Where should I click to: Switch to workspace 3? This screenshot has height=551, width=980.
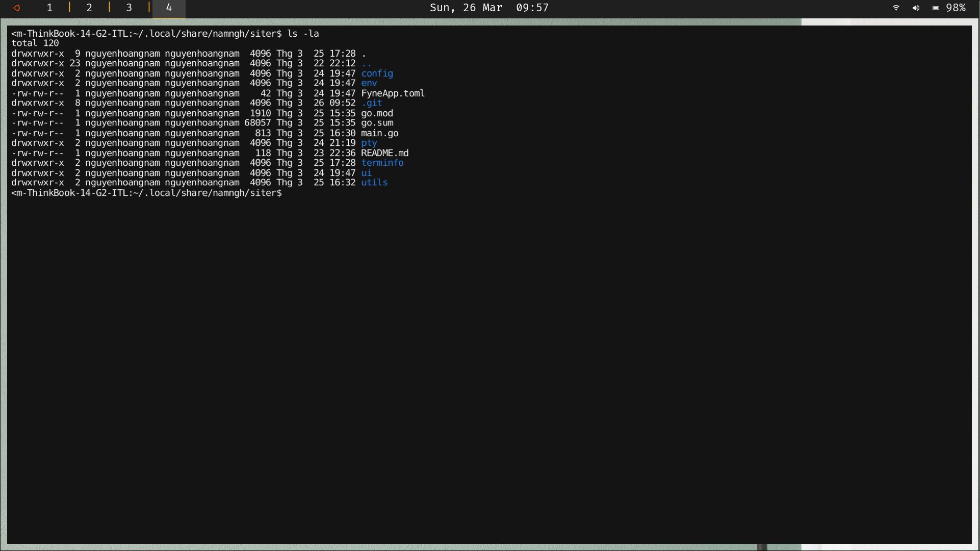(x=129, y=8)
